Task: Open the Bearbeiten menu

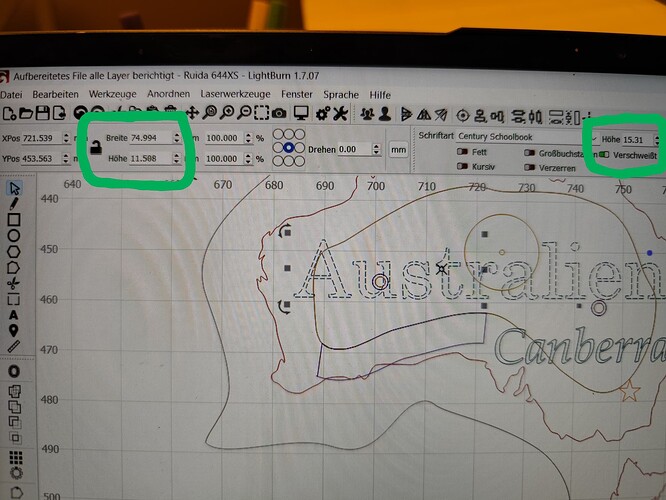Action: 55,94
